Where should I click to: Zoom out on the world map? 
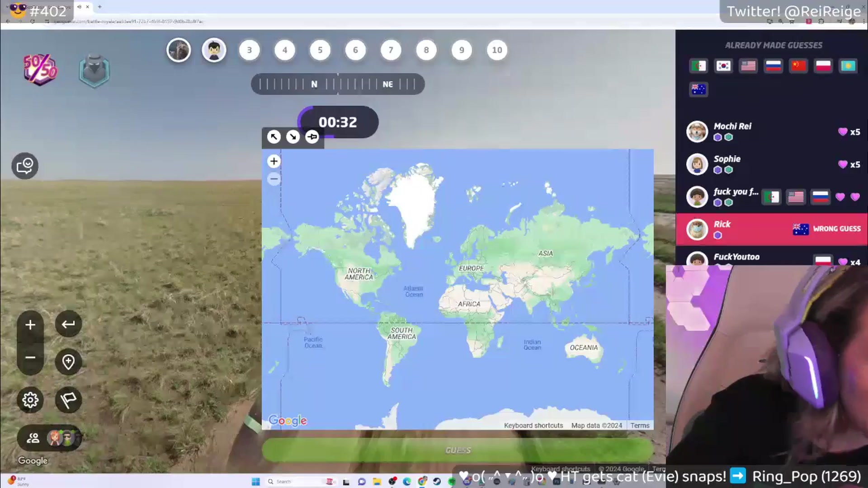(274, 179)
